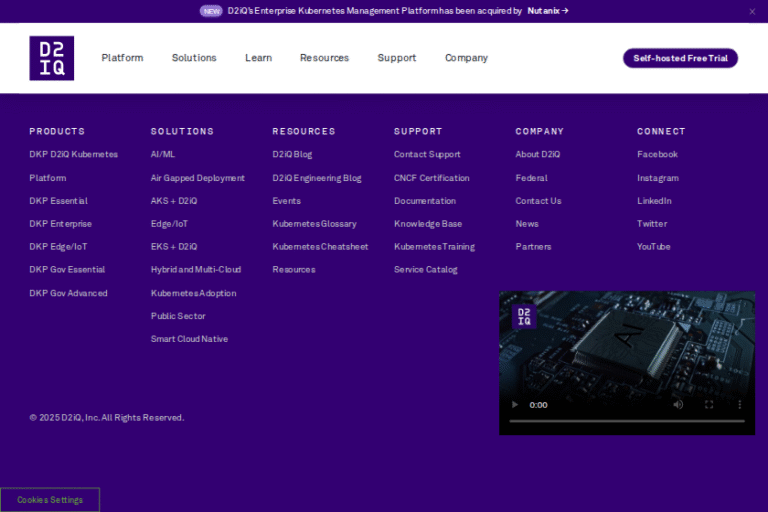Go to DKP Essential

(x=58, y=201)
